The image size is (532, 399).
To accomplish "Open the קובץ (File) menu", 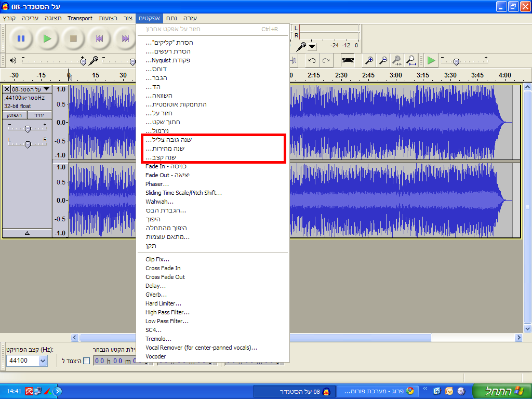I will pyautogui.click(x=9, y=18).
